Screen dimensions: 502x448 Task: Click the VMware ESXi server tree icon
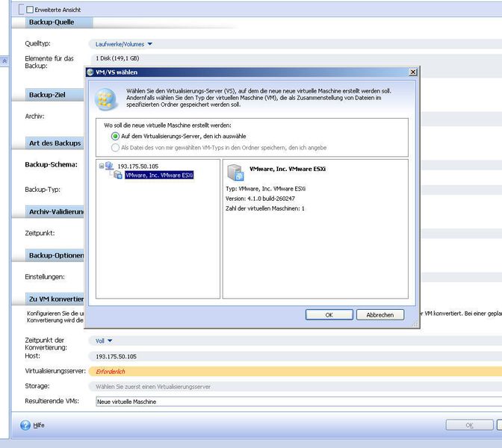[x=118, y=175]
